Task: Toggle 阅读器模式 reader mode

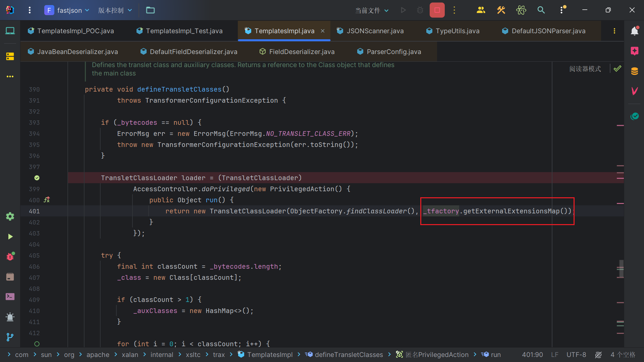Action: 585,69
